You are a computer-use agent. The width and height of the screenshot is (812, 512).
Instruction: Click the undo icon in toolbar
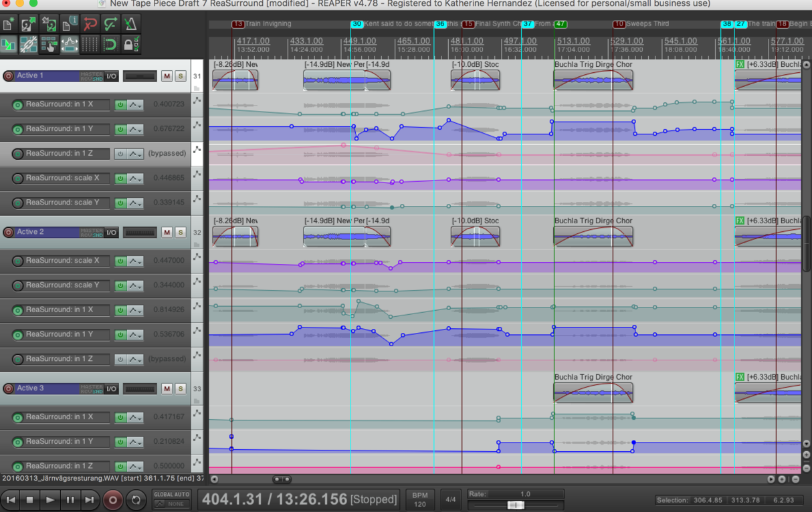90,25
